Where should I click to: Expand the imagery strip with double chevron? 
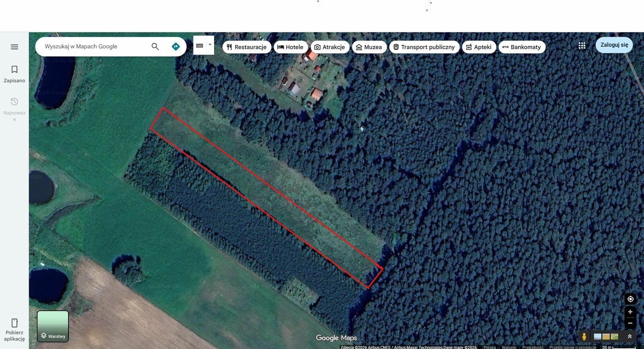click(630, 337)
